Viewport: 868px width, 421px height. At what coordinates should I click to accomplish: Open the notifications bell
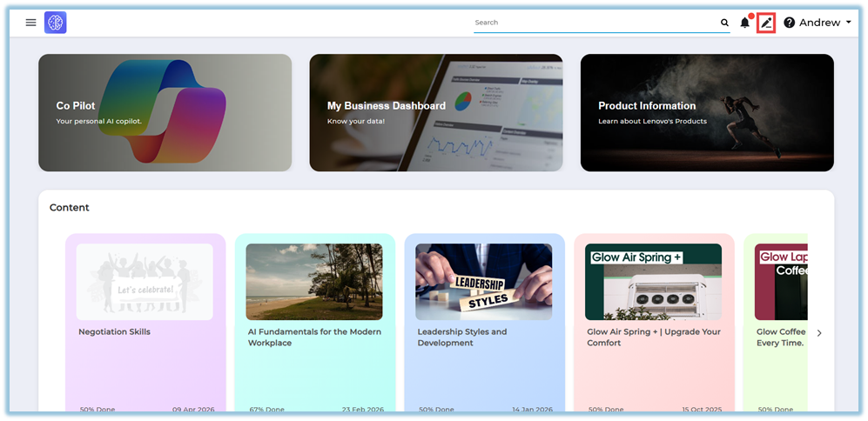pyautogui.click(x=745, y=23)
